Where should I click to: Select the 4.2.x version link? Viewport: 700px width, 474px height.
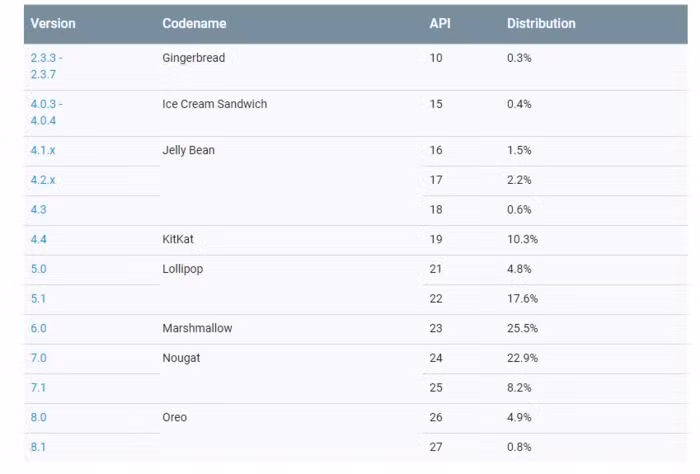(43, 180)
